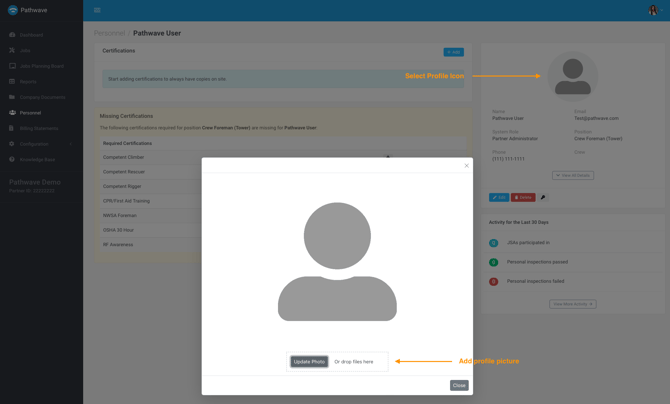Click the Reports sidebar icon
670x404 pixels.
(x=12, y=82)
